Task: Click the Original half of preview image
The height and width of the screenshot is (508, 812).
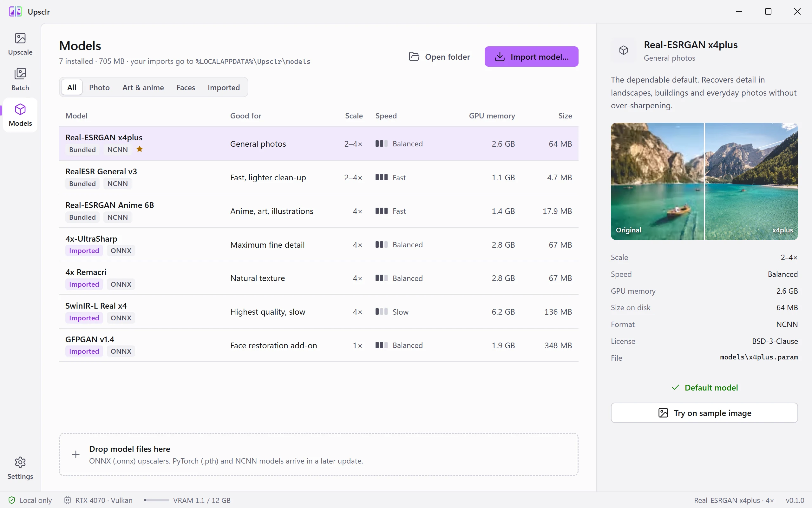Action: pyautogui.click(x=657, y=181)
